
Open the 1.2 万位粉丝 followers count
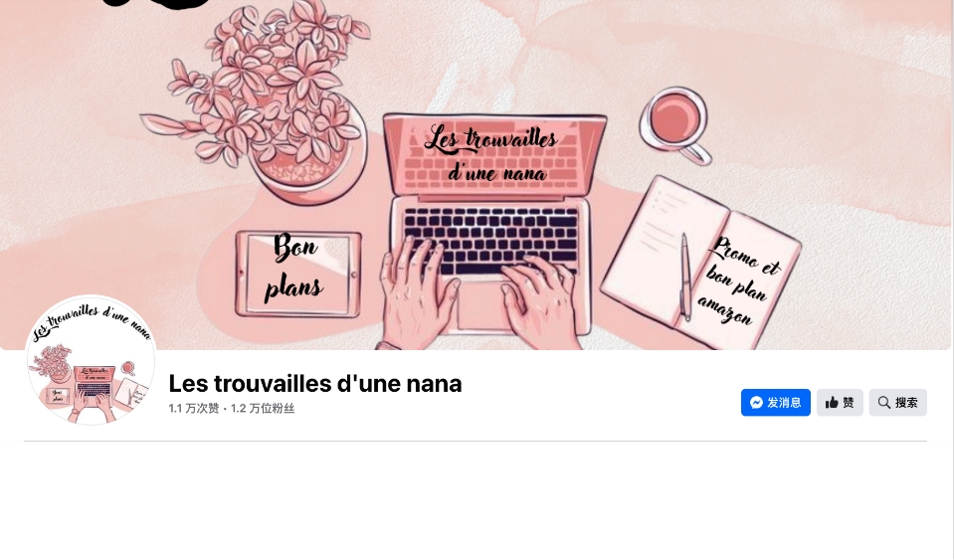[263, 409]
